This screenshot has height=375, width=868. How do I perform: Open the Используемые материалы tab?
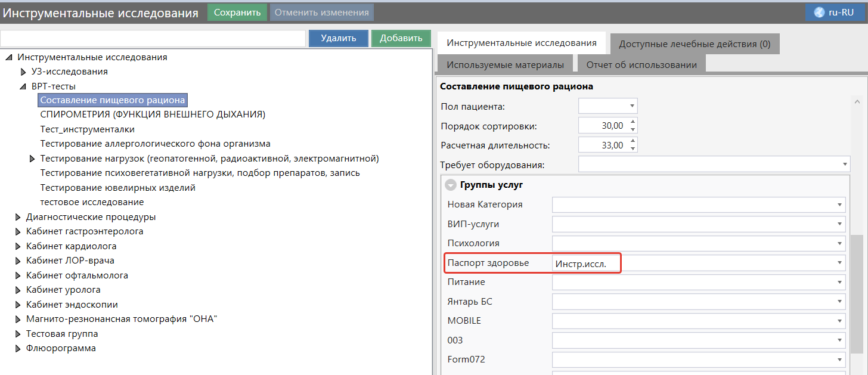pos(505,64)
